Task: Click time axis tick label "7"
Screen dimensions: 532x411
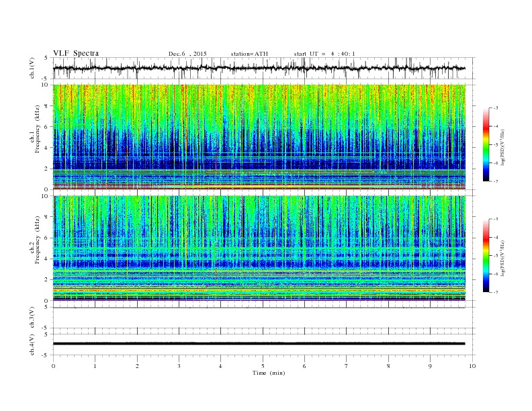Action: point(347,366)
